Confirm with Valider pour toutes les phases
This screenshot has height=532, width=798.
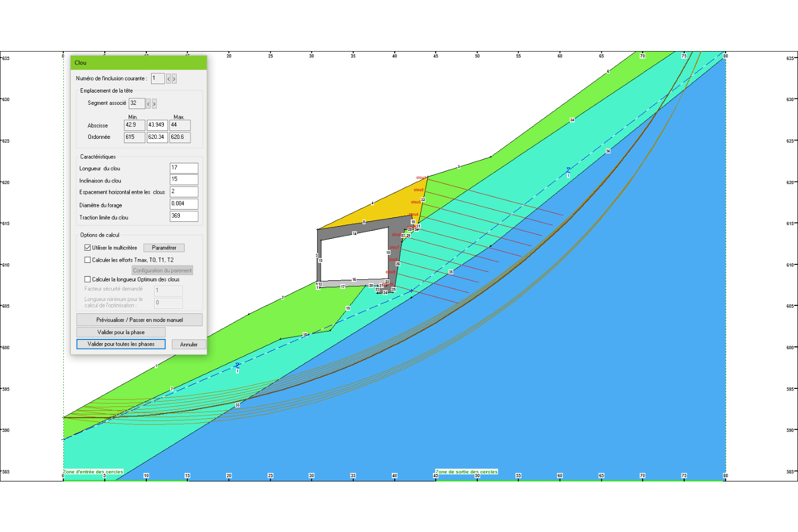pyautogui.click(x=121, y=344)
